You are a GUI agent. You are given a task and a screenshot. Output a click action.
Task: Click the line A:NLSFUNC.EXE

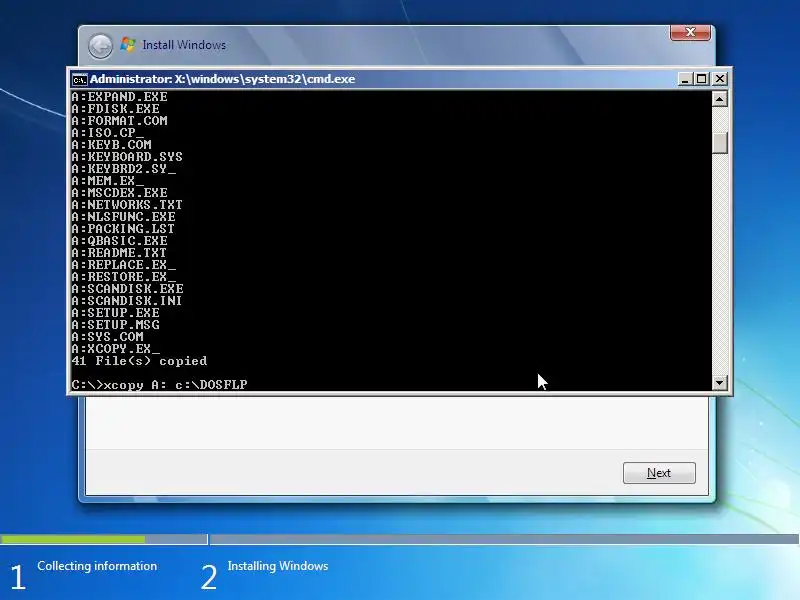(123, 217)
